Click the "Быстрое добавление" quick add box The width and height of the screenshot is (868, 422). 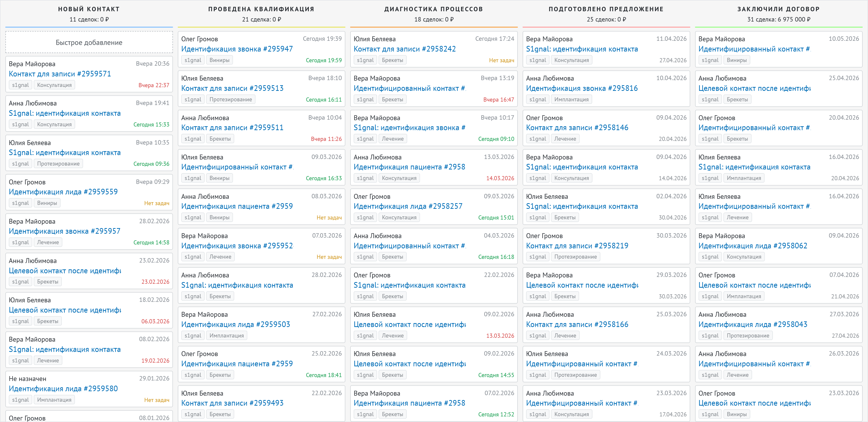point(89,42)
